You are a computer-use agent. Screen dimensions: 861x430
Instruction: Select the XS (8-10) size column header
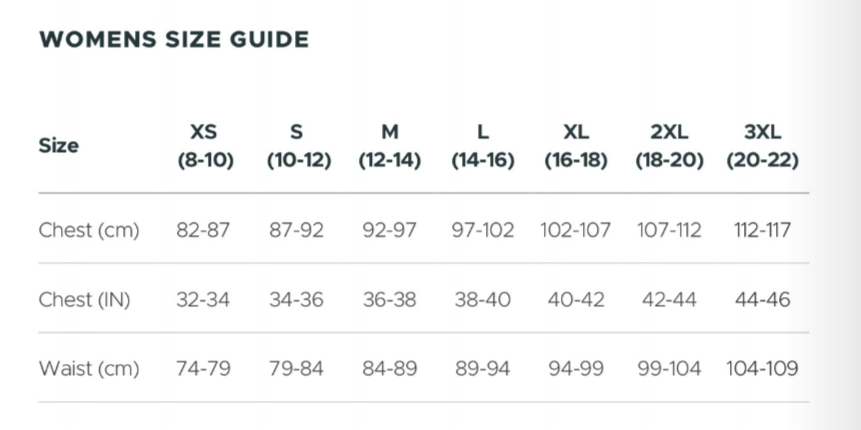click(x=204, y=146)
